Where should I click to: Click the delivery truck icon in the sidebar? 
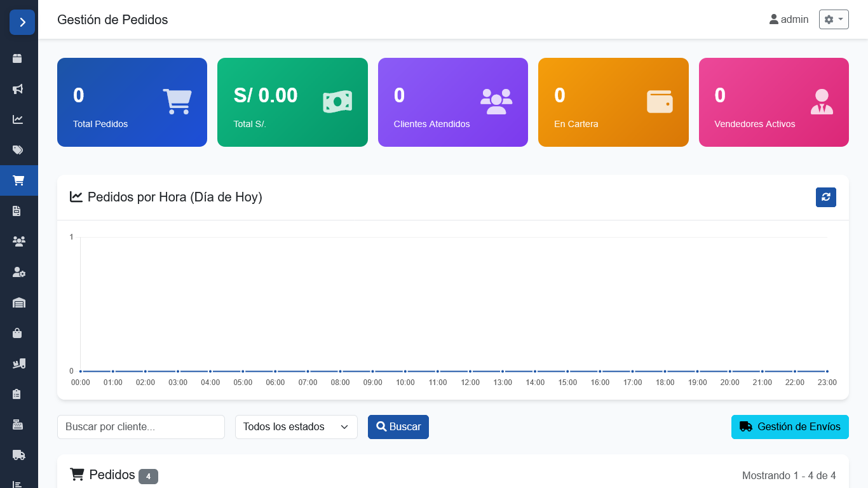coord(19,454)
